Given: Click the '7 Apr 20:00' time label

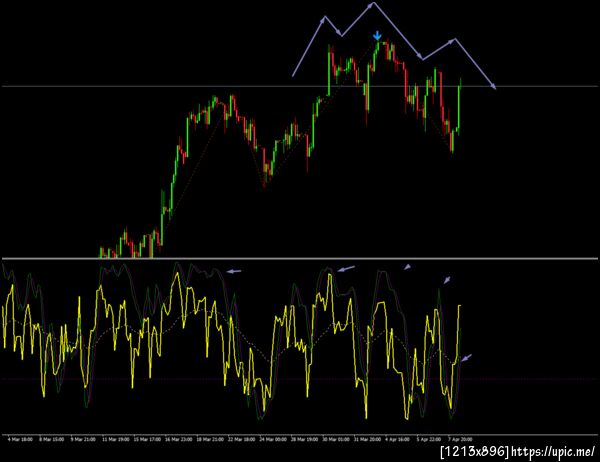Looking at the screenshot, I should point(460,439).
